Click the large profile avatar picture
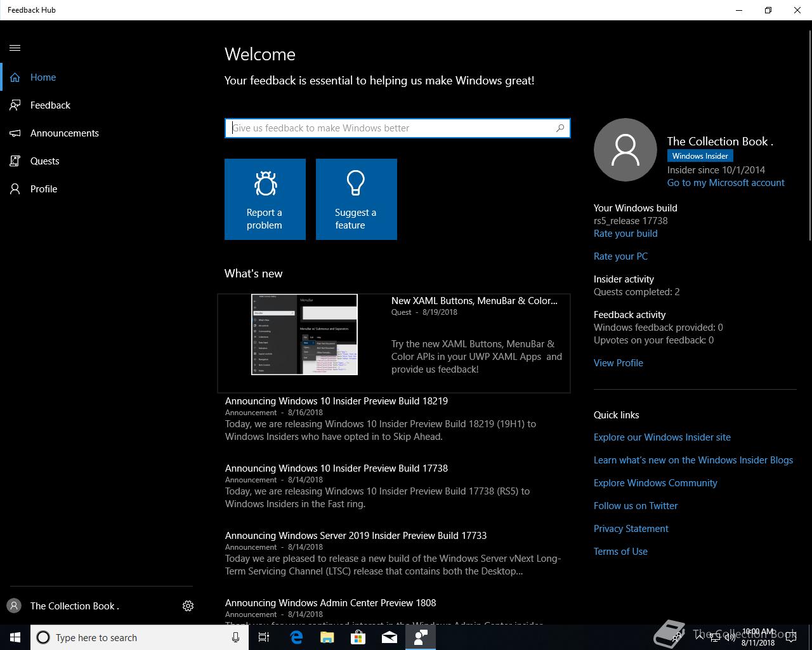Viewport: 812px width, 650px height. 625,150
